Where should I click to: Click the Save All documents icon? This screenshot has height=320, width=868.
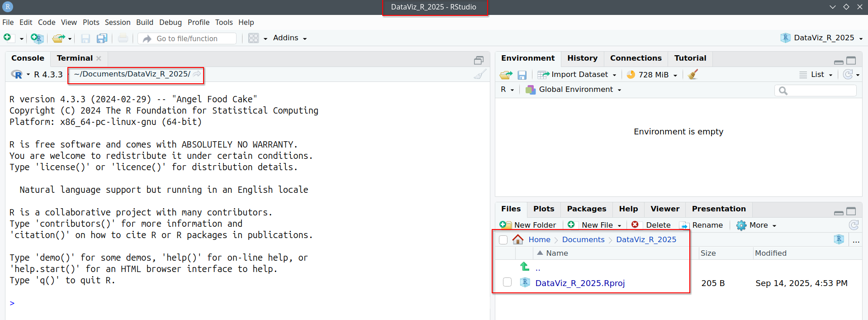coord(102,38)
